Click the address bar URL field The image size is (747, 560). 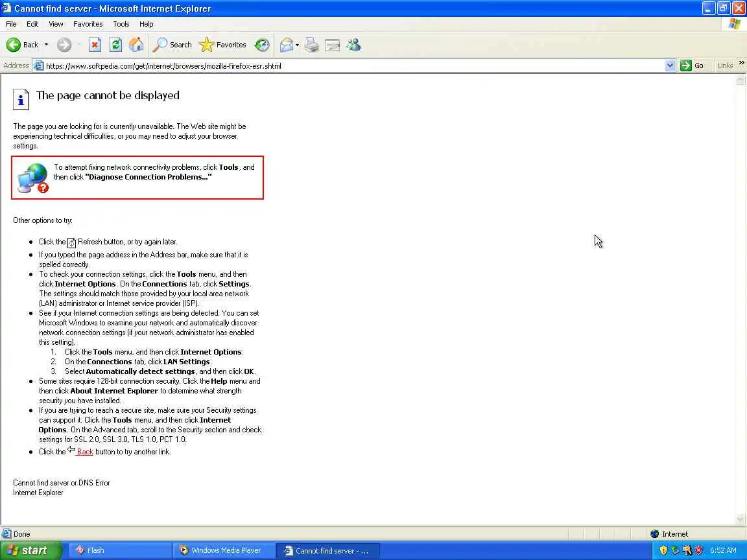click(x=355, y=65)
